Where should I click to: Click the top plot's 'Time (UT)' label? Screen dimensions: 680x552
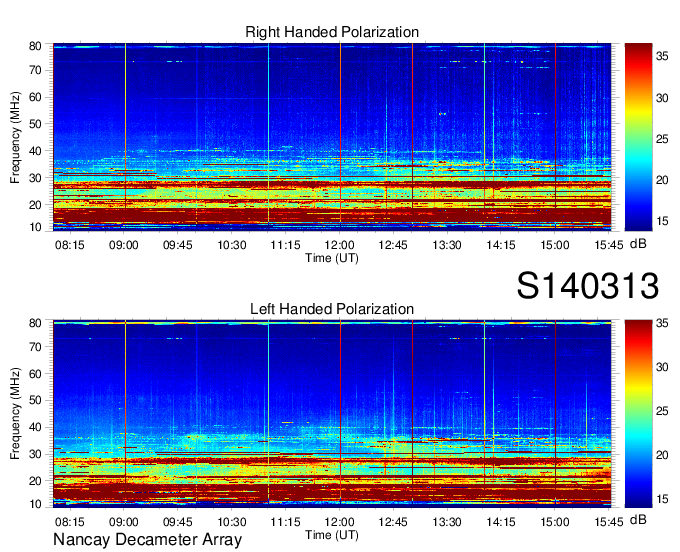point(332,258)
